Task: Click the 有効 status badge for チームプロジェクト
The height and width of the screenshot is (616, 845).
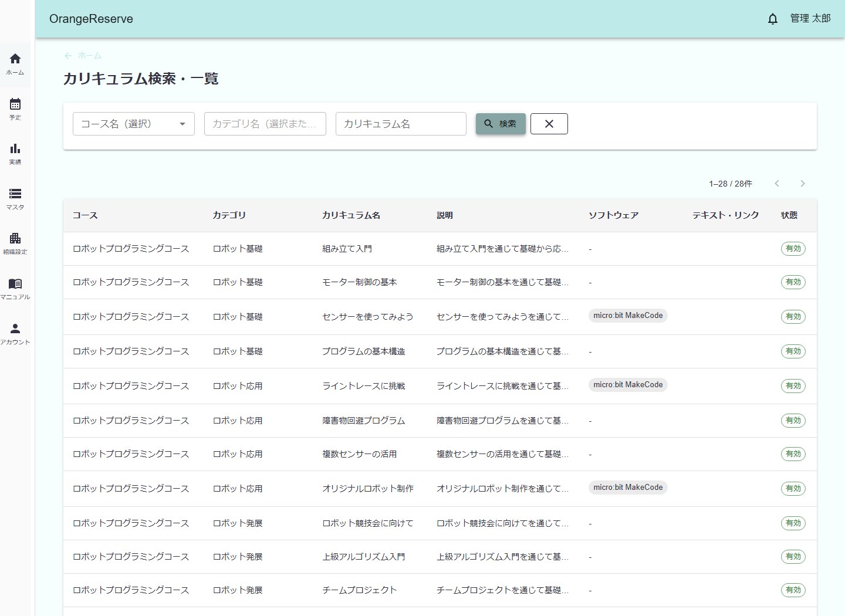Action: [793, 590]
